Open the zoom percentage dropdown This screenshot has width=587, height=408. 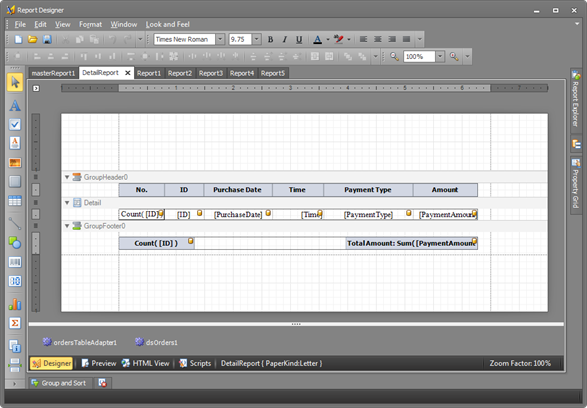pyautogui.click(x=440, y=57)
